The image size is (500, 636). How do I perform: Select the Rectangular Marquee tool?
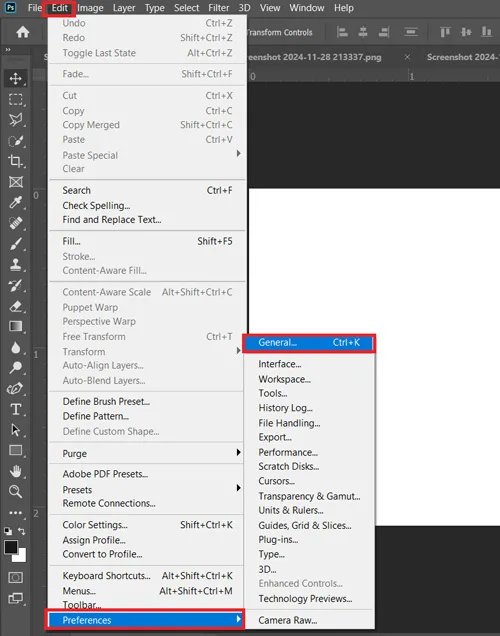coord(15,99)
